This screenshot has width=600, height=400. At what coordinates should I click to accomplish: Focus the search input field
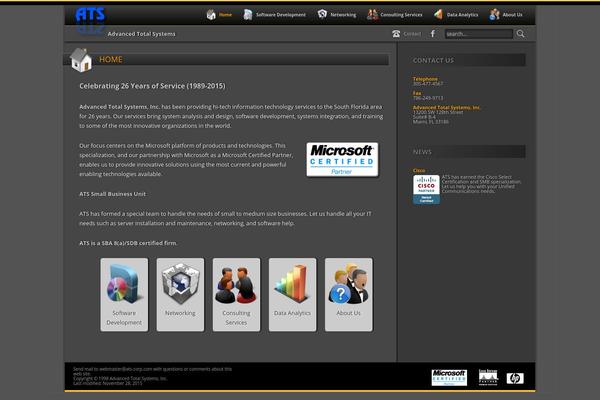click(x=478, y=34)
